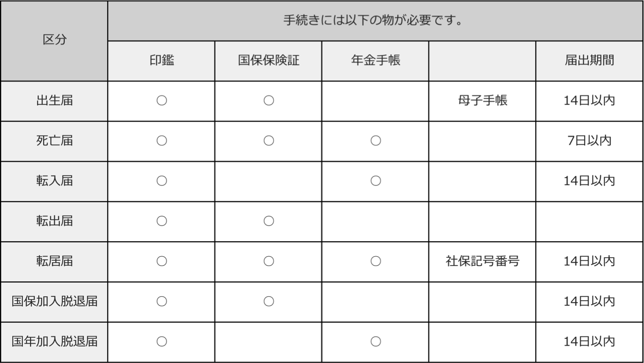644x363 pixels.
Task: Click the 印鑑 circle in 出生届 row
Action: pyautogui.click(x=162, y=100)
